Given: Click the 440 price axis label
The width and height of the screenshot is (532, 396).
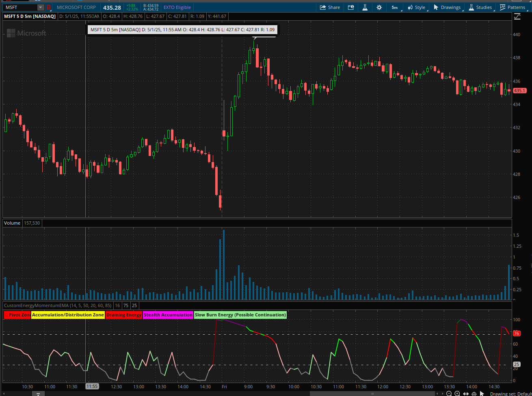Looking at the screenshot, I should coord(517,35).
